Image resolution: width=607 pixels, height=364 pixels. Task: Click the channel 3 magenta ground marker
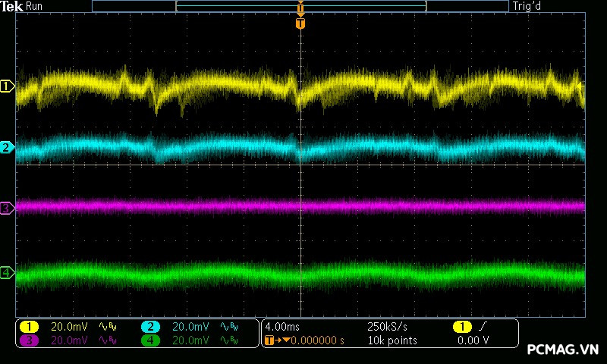[8, 208]
